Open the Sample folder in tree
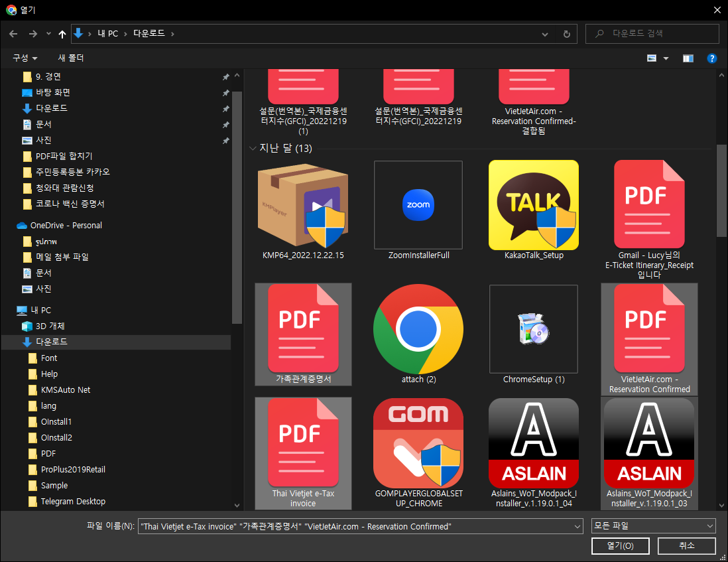The image size is (728, 562). 54,486
